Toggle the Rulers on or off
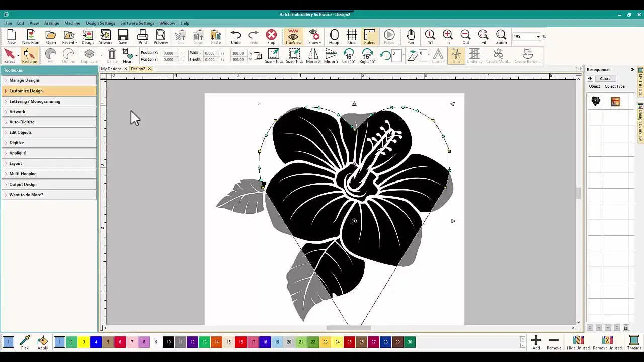644x362 pixels. click(x=370, y=36)
